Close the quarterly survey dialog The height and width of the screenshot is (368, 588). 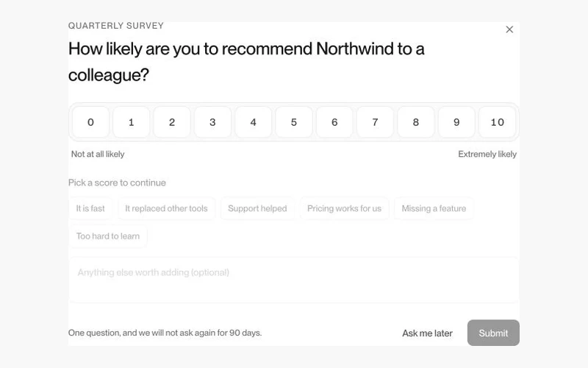point(509,29)
